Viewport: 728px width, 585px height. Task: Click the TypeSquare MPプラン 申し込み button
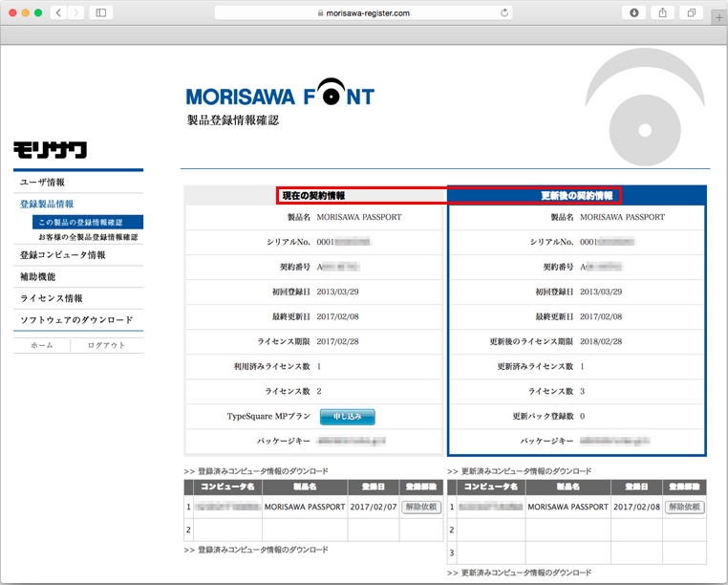coord(348,417)
